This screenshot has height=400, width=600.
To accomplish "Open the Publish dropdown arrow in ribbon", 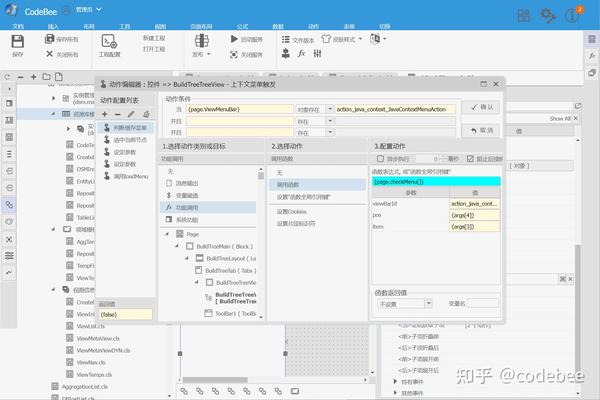I will tap(209, 54).
